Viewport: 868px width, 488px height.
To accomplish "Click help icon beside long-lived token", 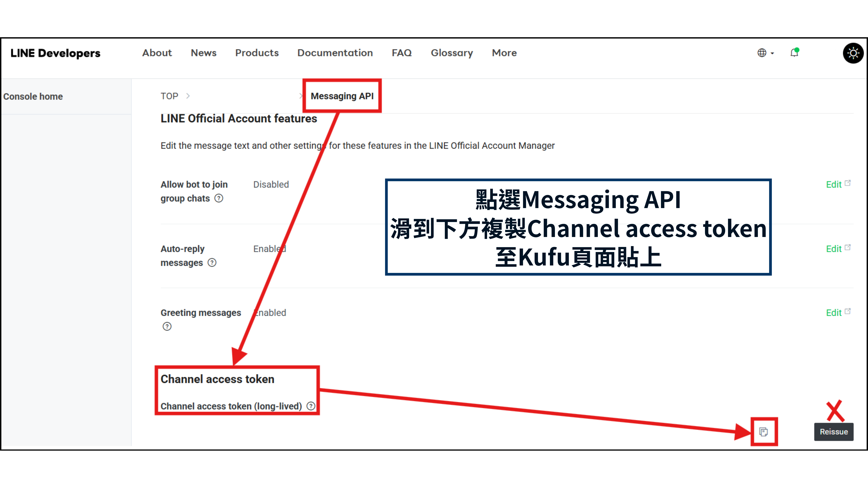I will tap(311, 406).
